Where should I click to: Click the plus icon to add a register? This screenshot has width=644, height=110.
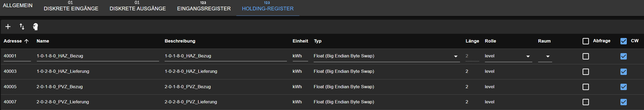click(x=8, y=27)
